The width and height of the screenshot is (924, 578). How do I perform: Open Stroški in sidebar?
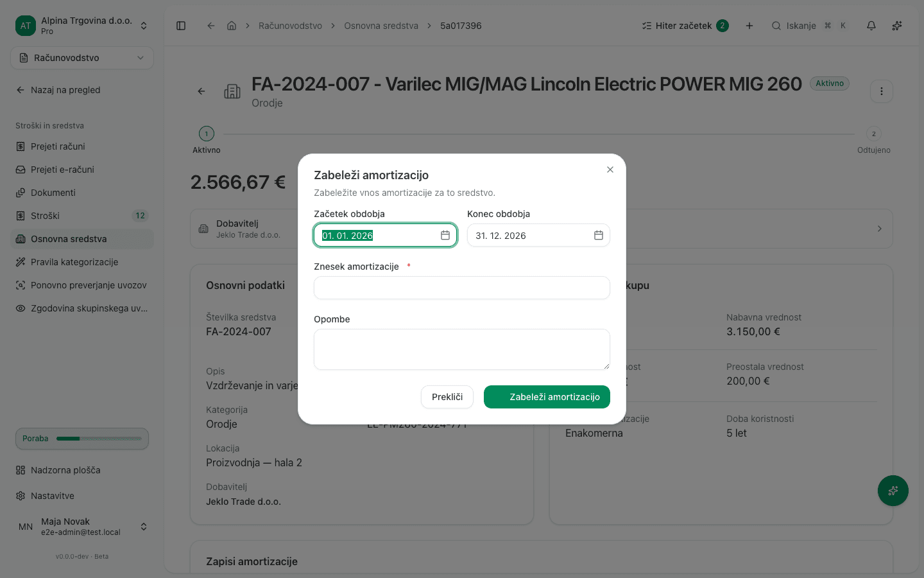click(82, 216)
